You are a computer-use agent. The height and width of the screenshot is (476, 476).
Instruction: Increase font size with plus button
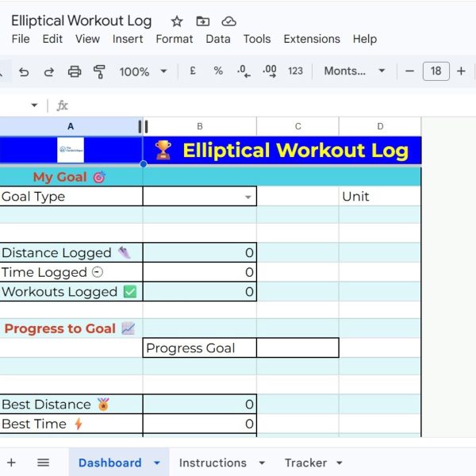(x=461, y=71)
